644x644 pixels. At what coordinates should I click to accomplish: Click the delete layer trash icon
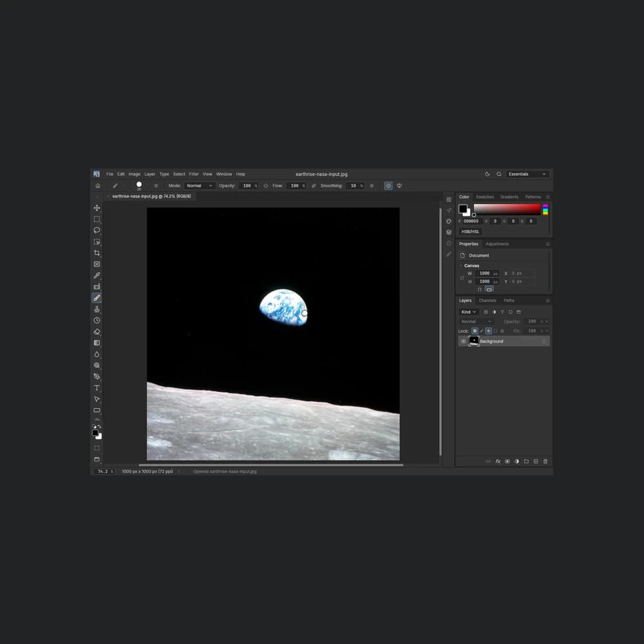(x=545, y=461)
